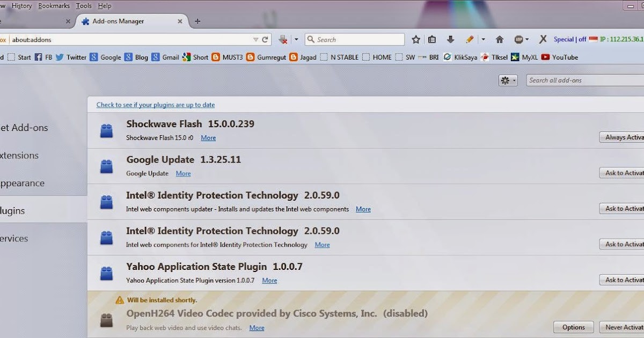Select the Add-ons Manager tab
Image resolution: width=644 pixels, height=338 pixels.
(131, 21)
